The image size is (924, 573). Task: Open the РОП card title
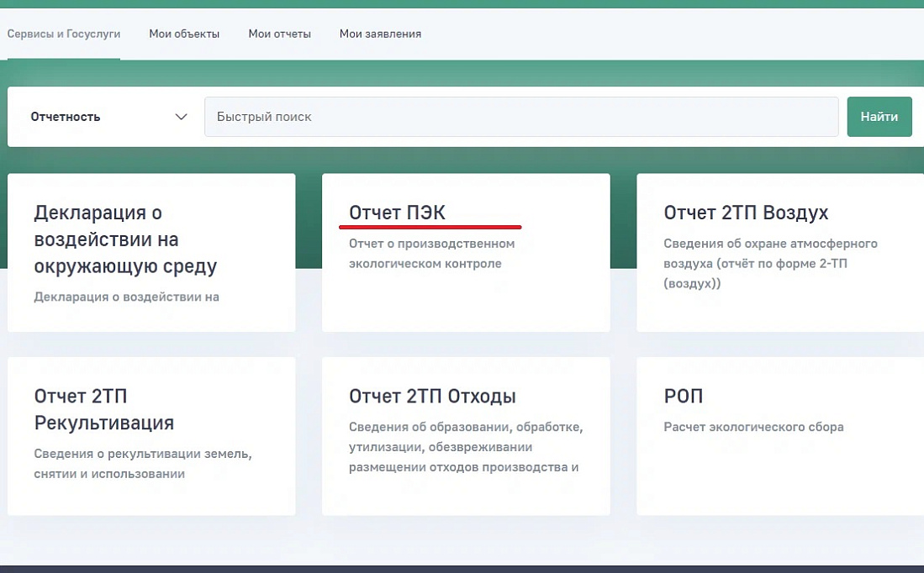683,397
